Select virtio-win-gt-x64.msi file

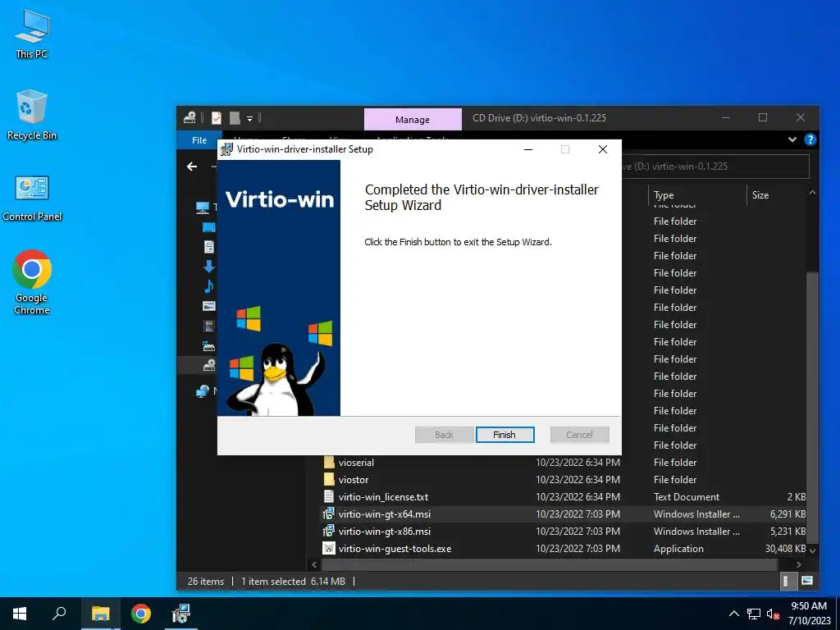tap(385, 514)
